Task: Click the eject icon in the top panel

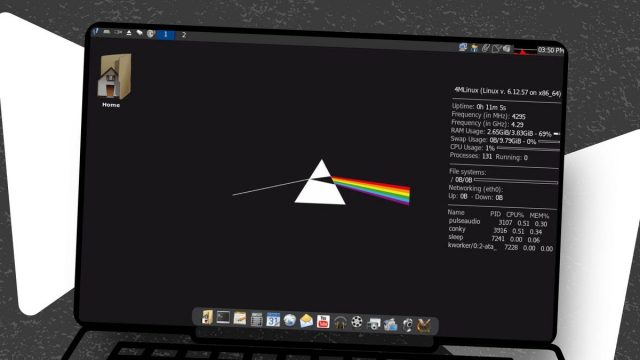Action: coord(129,33)
